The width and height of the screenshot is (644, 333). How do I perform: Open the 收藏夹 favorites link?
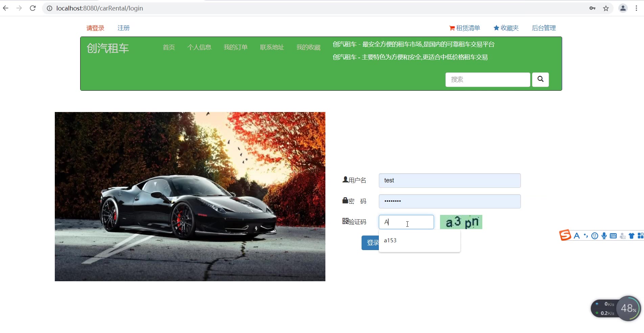point(506,28)
